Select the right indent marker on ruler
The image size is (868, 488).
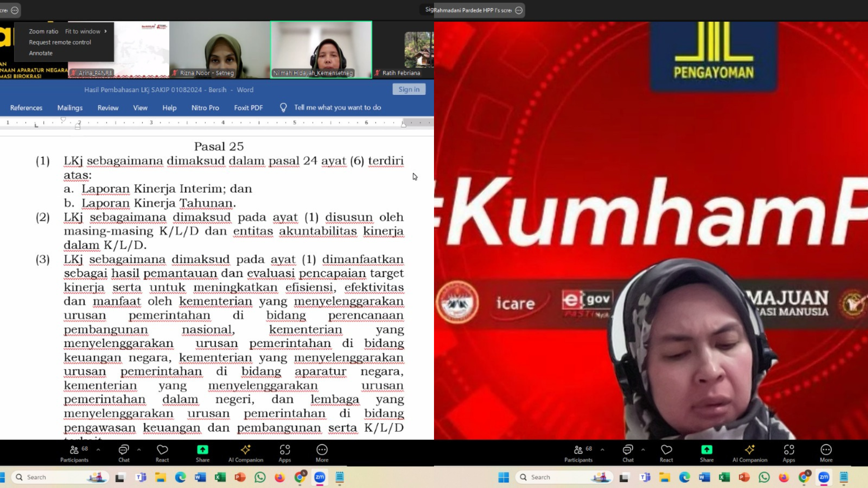pyautogui.click(x=404, y=125)
